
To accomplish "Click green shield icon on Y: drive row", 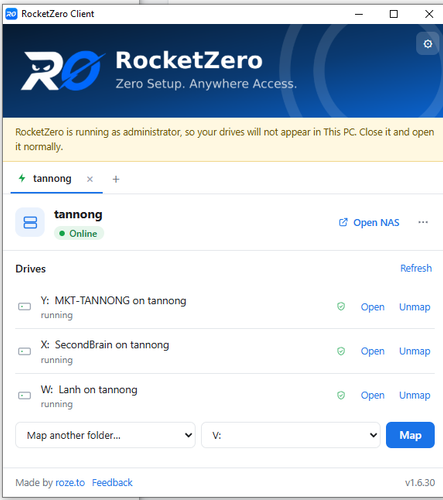I will pos(341,306).
